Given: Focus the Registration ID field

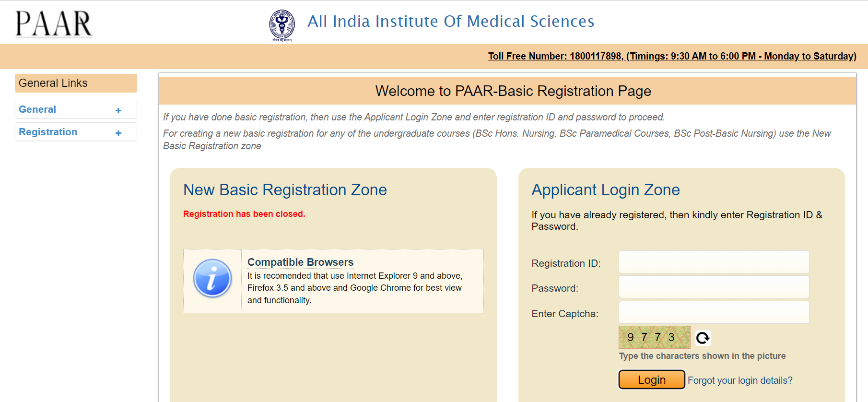Looking at the screenshot, I should point(714,262).
